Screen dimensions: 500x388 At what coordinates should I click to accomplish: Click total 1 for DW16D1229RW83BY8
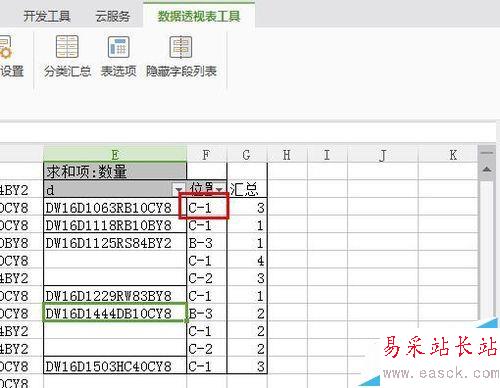coord(247,296)
